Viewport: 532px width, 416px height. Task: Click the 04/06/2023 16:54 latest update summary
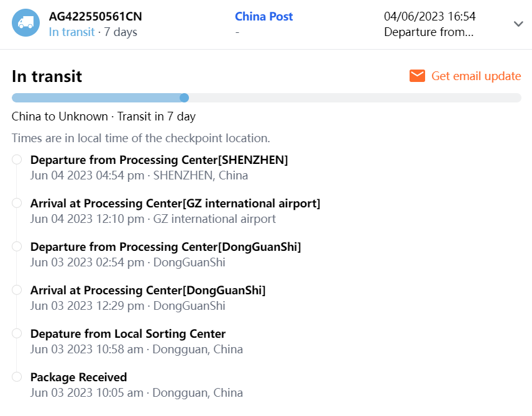point(430,17)
